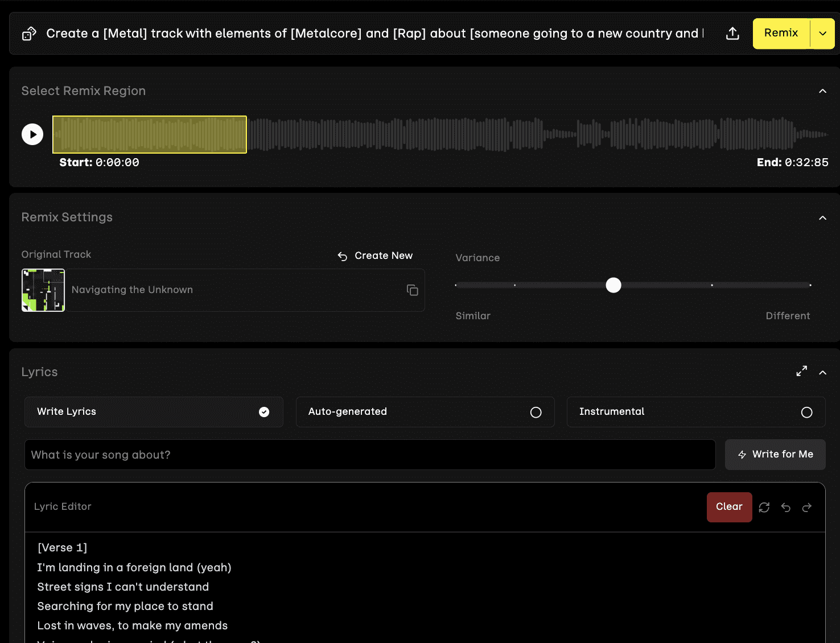Undo the last lyric edit
840x643 pixels.
click(x=786, y=507)
